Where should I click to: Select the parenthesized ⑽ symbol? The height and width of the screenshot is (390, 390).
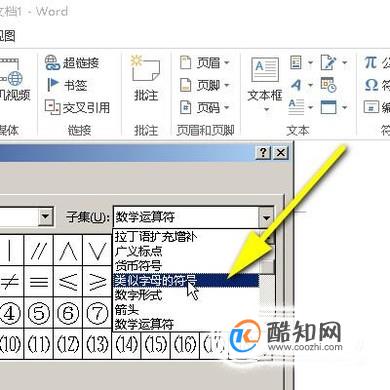[10, 343]
